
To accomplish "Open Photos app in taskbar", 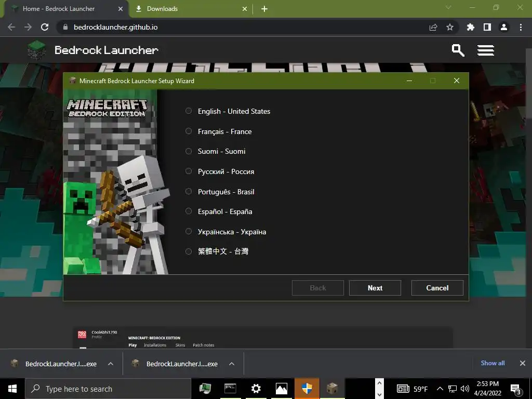I will (x=281, y=389).
